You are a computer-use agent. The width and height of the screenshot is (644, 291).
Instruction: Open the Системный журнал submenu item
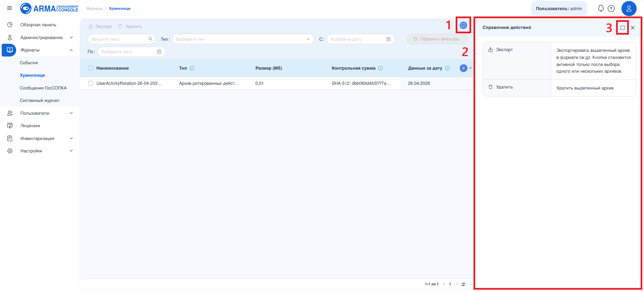[x=39, y=101]
